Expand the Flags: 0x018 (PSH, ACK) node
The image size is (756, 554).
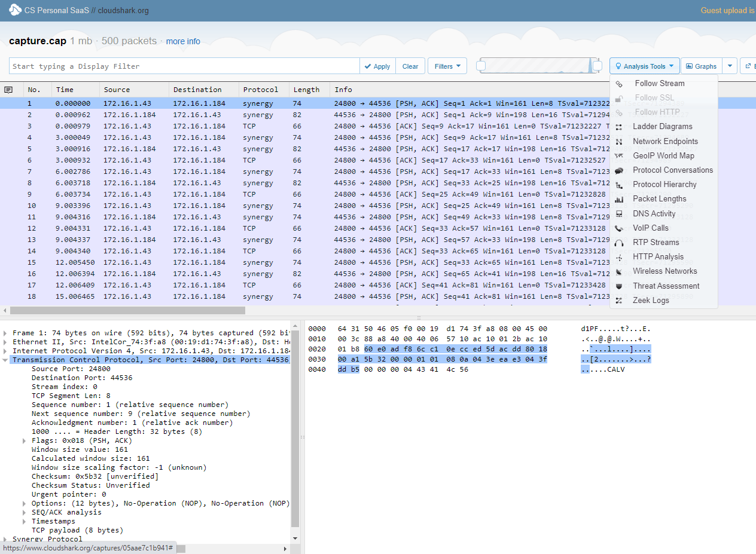pos(25,440)
